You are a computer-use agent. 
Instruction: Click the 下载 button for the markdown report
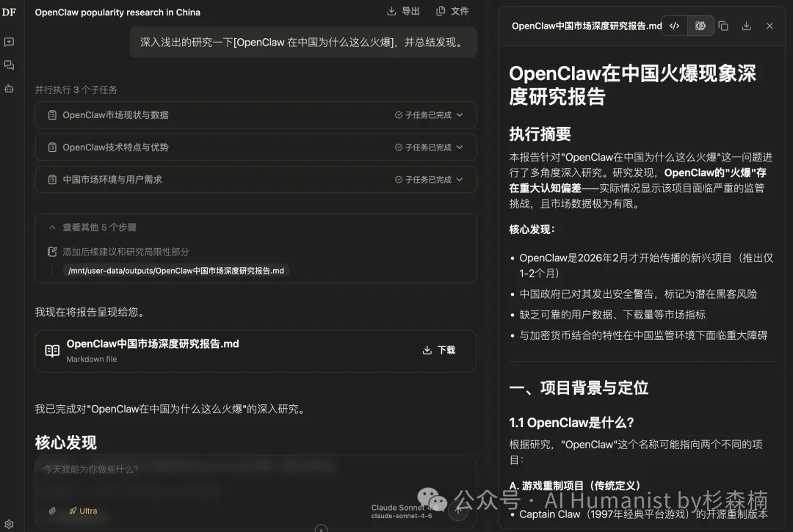click(x=438, y=350)
